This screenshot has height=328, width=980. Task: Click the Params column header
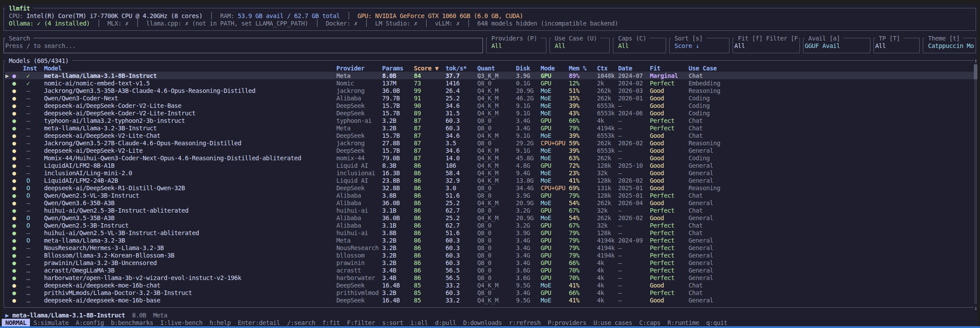click(x=393, y=68)
